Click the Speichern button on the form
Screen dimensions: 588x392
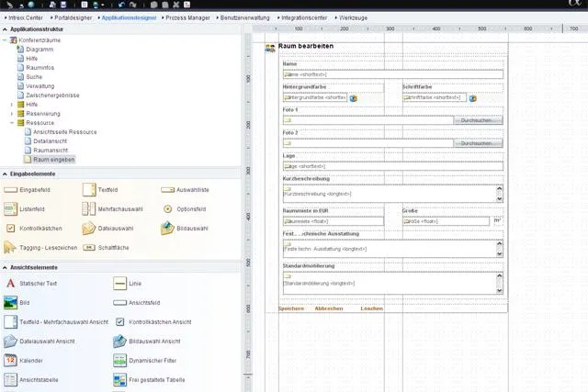[x=291, y=308]
